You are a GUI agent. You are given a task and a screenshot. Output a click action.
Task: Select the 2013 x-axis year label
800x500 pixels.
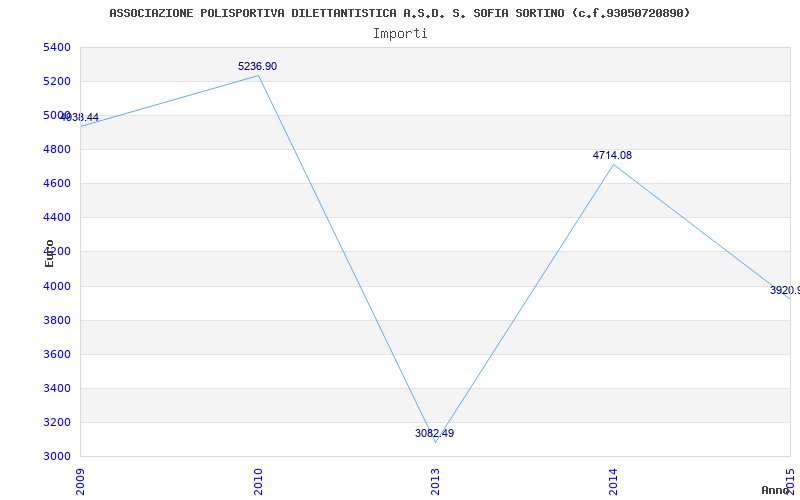435,482
